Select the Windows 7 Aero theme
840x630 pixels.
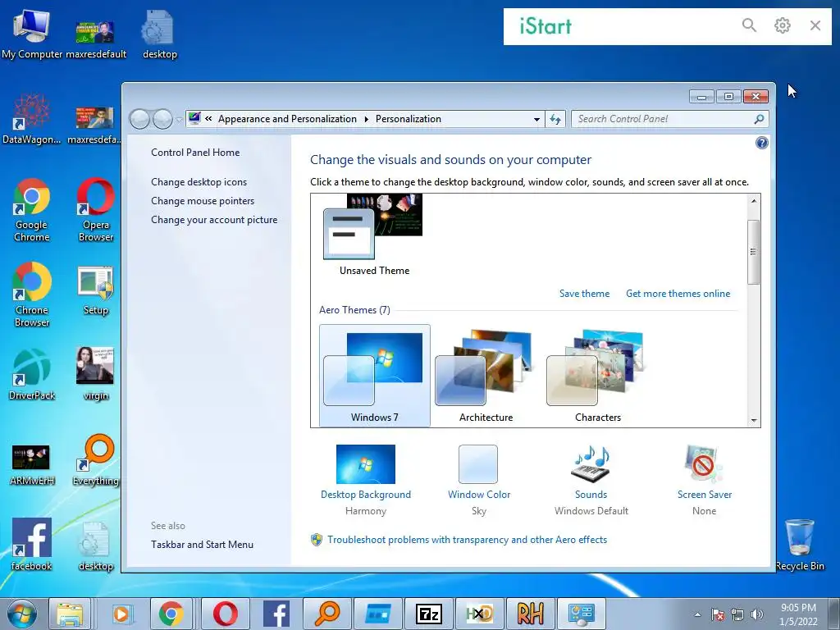[374, 376]
